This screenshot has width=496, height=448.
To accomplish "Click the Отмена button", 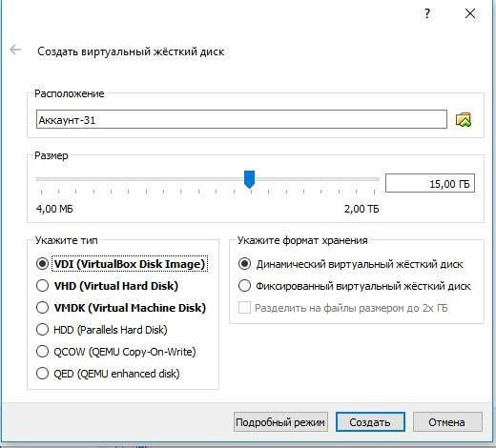I will 447,422.
